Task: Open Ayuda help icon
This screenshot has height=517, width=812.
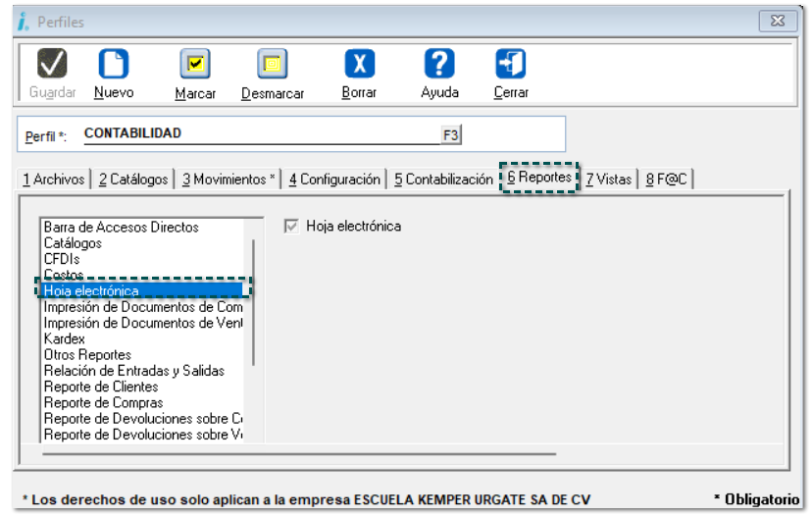Action: point(439,63)
